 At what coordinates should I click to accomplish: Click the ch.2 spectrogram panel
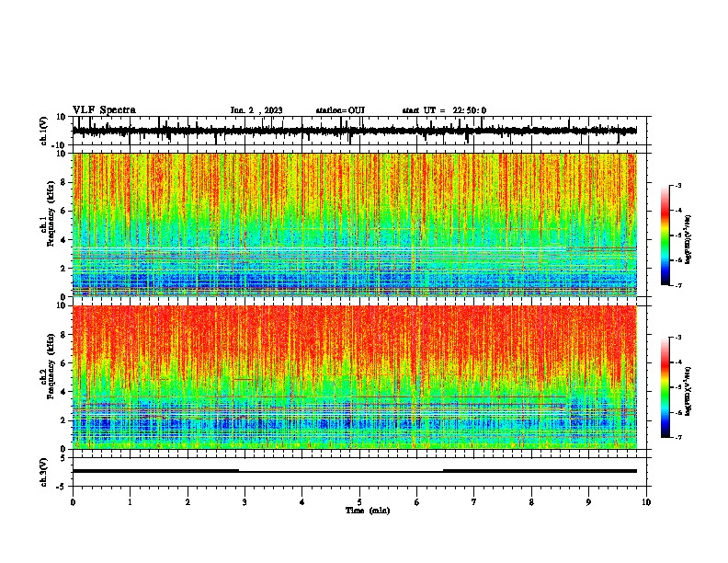(x=354, y=377)
